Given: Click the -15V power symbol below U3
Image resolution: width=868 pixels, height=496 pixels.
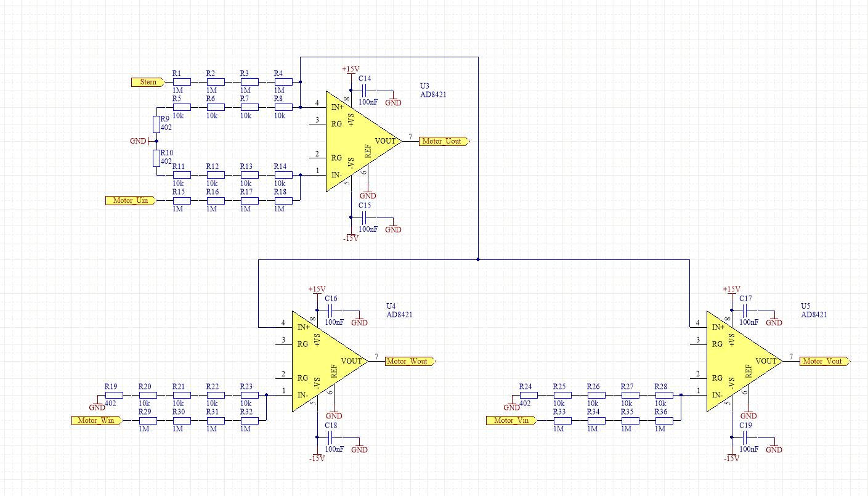Looking at the screenshot, I should point(351,237).
